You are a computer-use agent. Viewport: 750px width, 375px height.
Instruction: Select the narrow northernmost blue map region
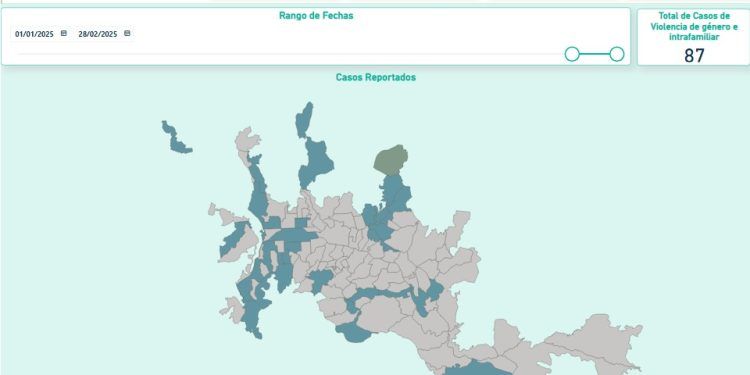[304, 119]
